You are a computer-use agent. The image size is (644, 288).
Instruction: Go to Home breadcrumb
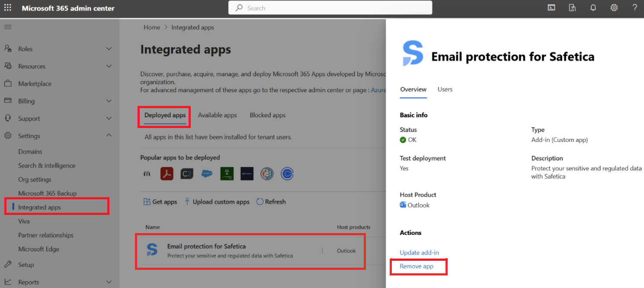pos(152,27)
